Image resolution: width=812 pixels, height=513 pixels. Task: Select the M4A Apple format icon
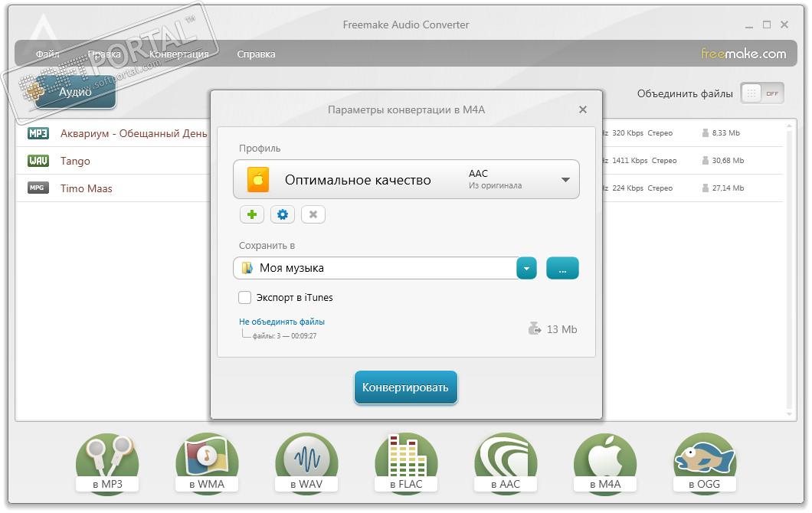coord(605,463)
